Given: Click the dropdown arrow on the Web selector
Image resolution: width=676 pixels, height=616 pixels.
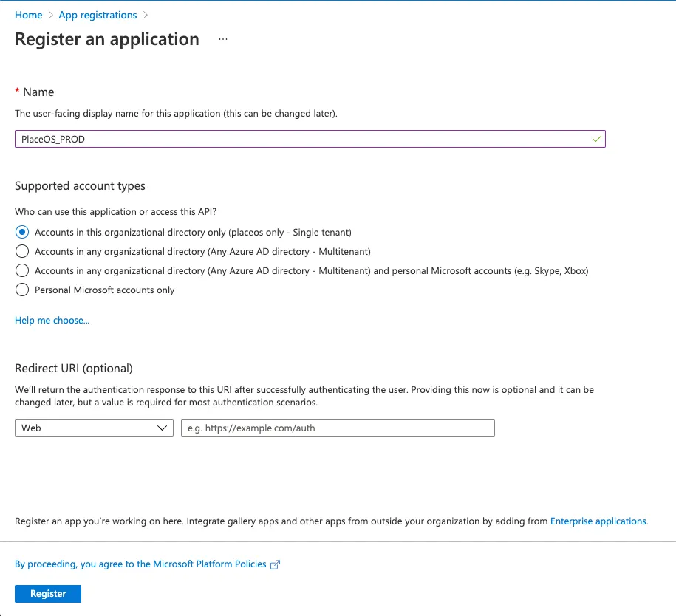Looking at the screenshot, I should tap(164, 428).
